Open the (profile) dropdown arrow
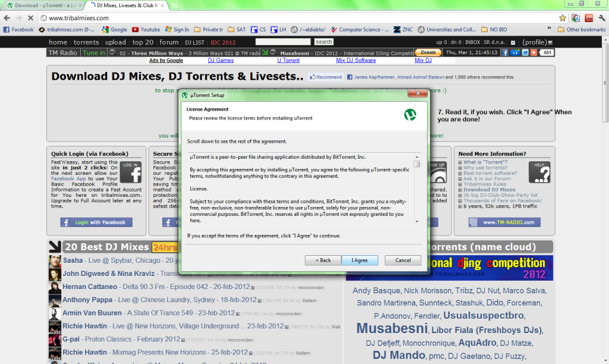Image resolution: width=609 pixels, height=364 pixels. pyautogui.click(x=550, y=42)
